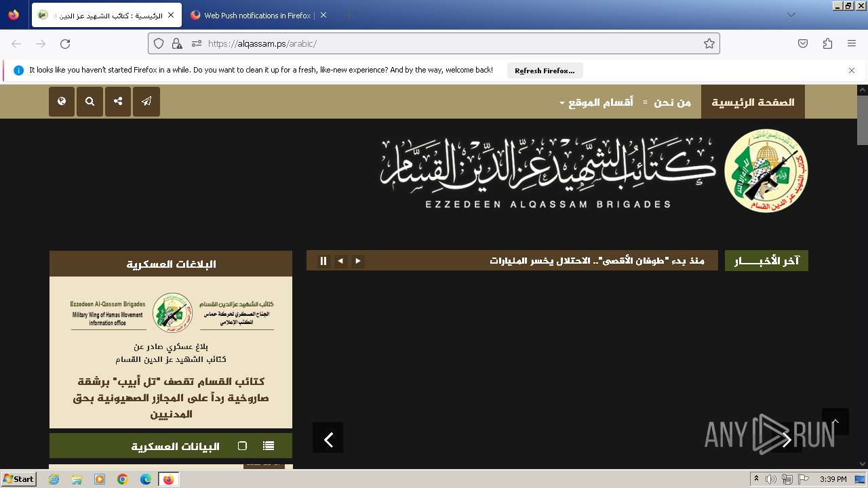Close the Web Push notifications tab

323,15
